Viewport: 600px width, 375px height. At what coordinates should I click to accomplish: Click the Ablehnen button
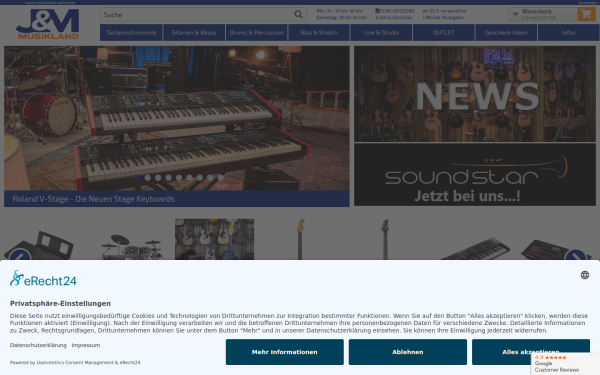(408, 352)
